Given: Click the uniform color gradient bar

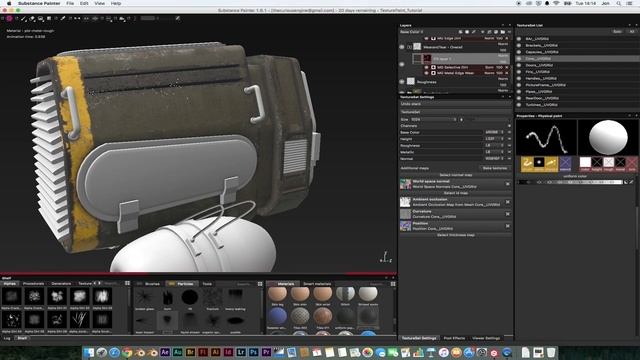Looking at the screenshot, I should [571, 182].
